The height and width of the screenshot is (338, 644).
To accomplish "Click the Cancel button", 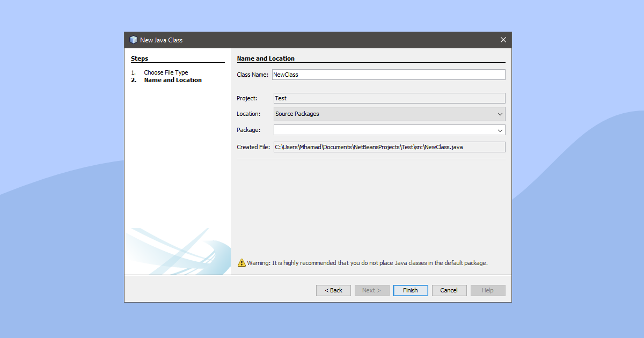I will click(x=449, y=290).
